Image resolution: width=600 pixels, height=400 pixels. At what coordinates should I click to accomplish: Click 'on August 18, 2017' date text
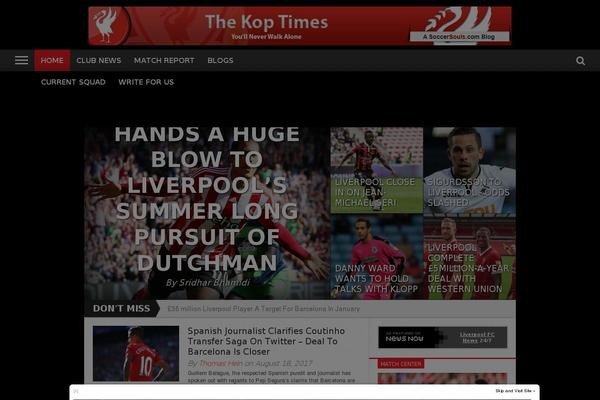pos(279,363)
